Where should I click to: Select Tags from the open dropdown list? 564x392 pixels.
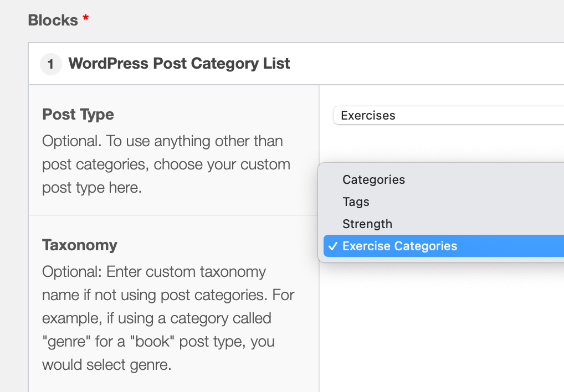[356, 202]
